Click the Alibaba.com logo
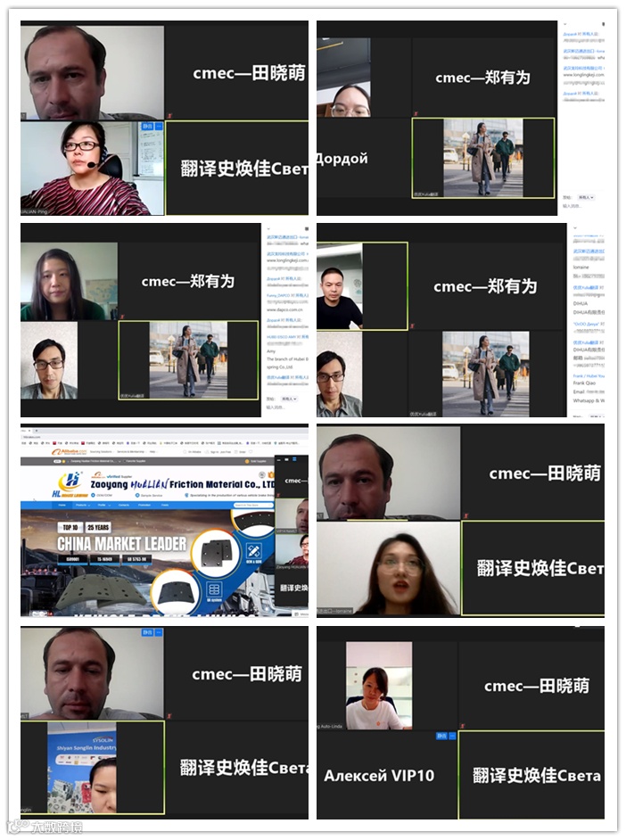The height and width of the screenshot is (840, 626). click(x=69, y=452)
